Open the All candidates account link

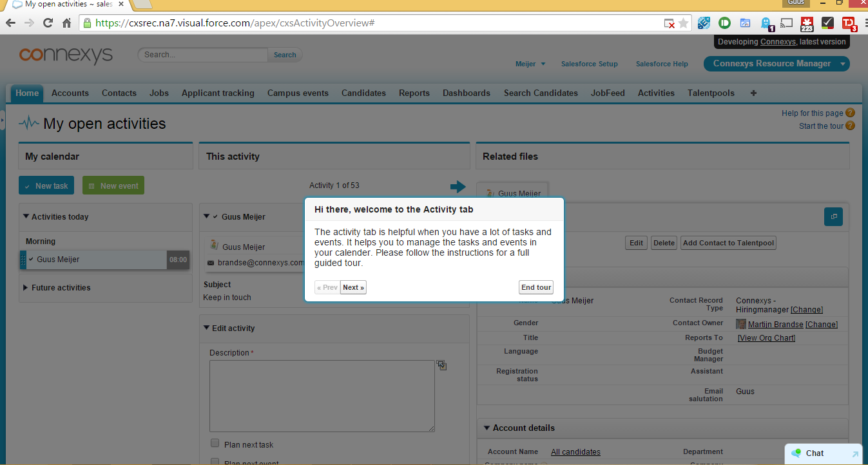[x=575, y=452]
